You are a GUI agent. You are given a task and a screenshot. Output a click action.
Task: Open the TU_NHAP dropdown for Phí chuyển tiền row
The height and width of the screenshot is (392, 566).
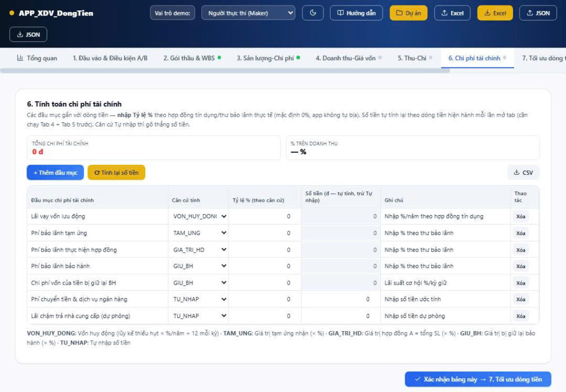point(199,299)
